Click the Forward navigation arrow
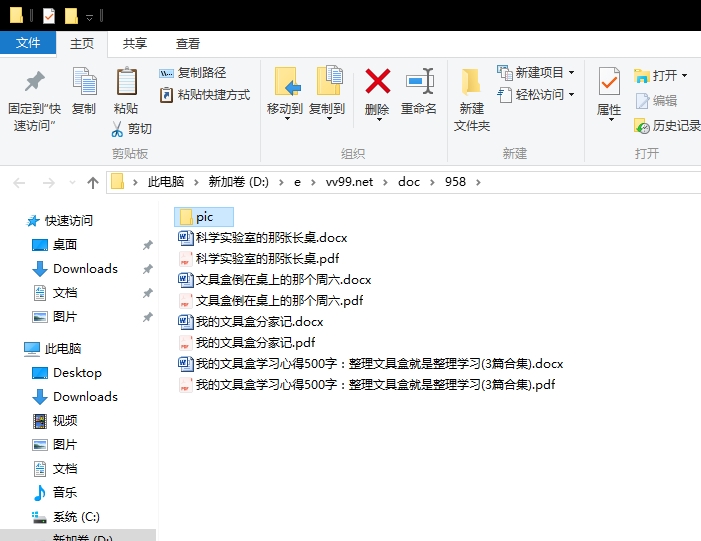The image size is (701, 541). [49, 183]
